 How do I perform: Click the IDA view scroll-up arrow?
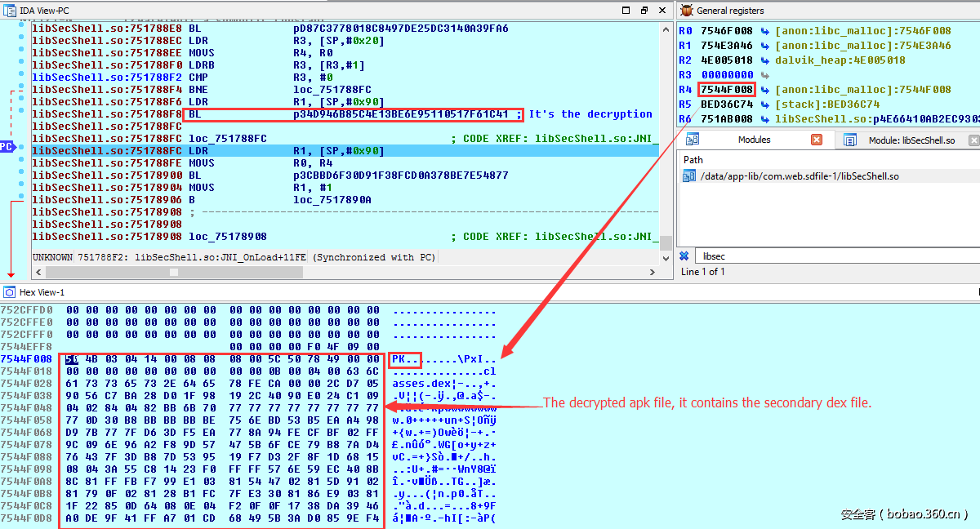pos(666,28)
